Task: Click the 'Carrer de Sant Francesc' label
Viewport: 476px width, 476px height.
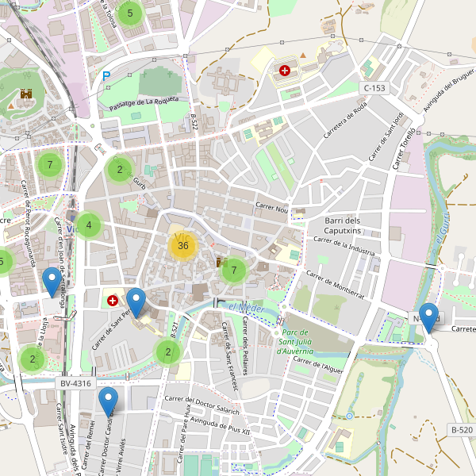Action: [230, 356]
